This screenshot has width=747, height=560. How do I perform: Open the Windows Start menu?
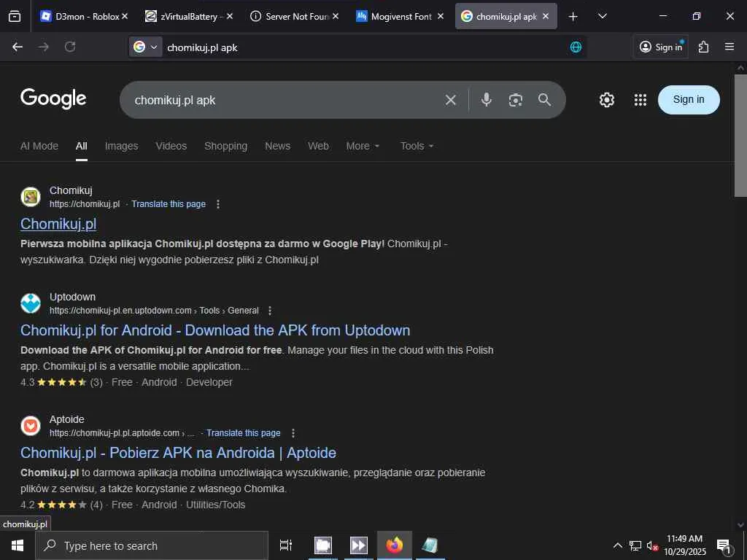coord(18,545)
